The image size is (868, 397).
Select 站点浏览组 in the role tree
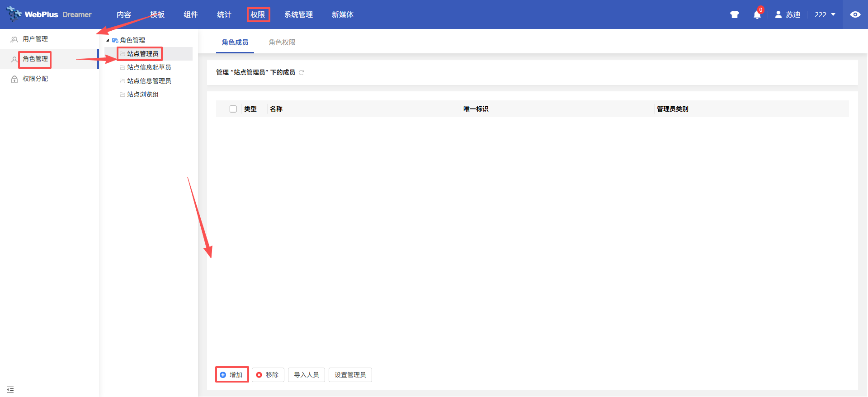tap(142, 95)
